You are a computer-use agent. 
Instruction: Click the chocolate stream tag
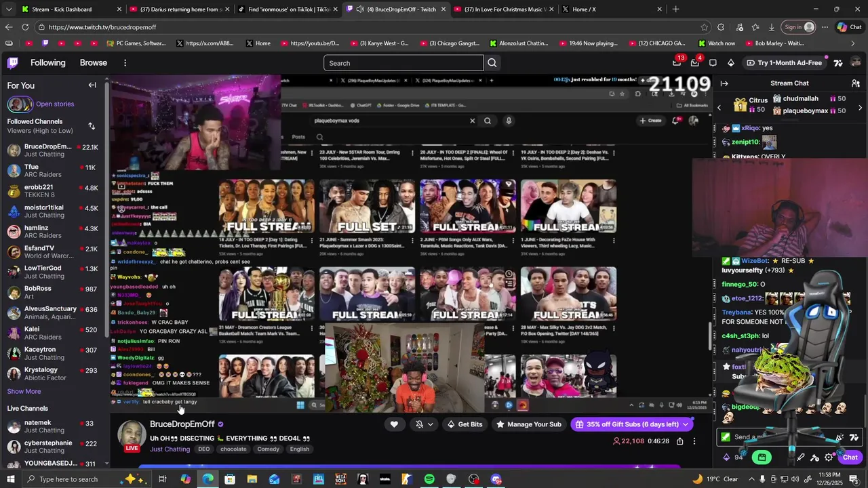click(x=233, y=449)
